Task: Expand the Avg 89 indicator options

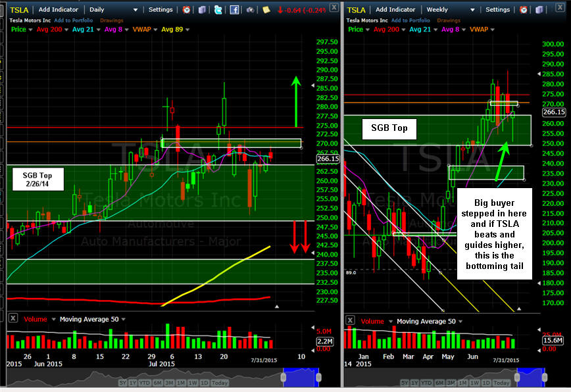Action: (187, 30)
